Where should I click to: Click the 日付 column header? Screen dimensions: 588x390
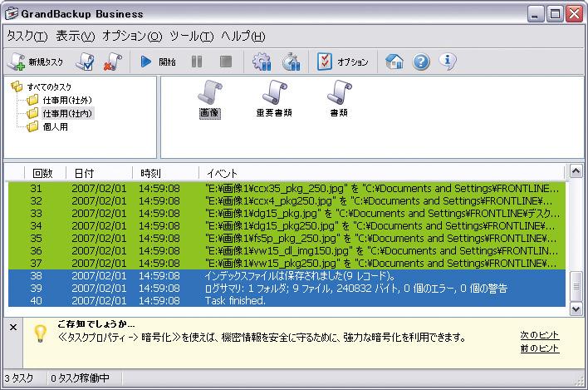(99, 173)
